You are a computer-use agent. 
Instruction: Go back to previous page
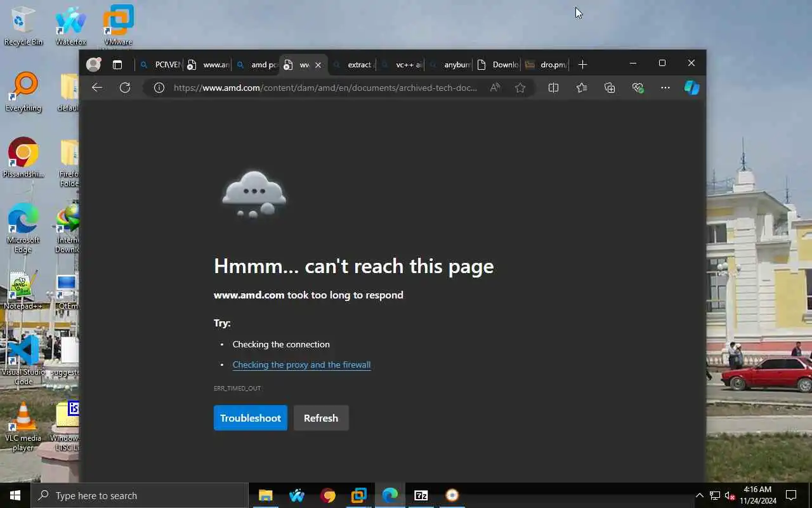pos(97,88)
